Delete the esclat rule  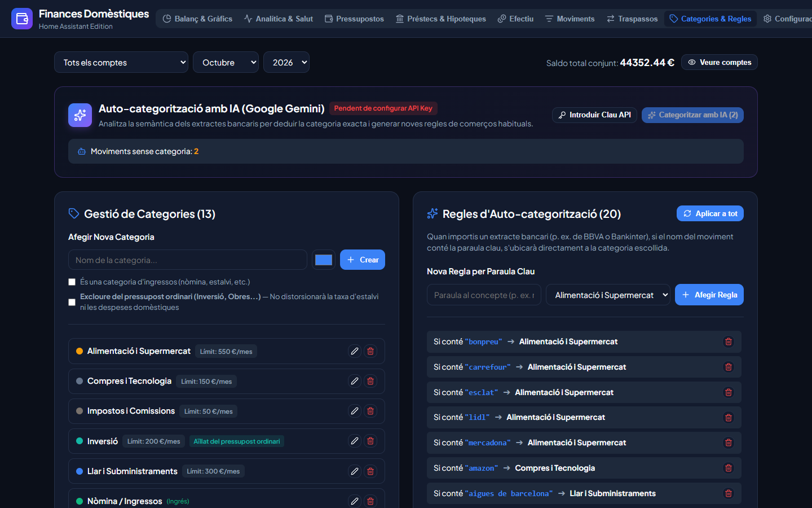point(729,392)
